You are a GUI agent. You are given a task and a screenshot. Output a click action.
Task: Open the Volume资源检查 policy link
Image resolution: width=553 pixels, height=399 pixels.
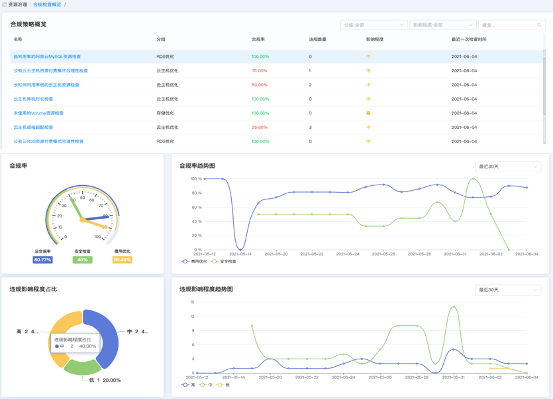39,113
